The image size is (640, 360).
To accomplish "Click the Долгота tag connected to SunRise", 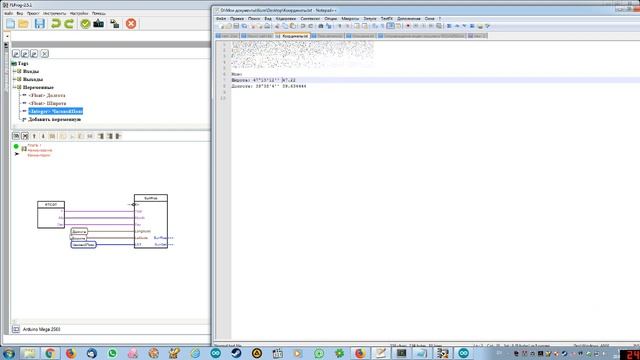I will coord(79,231).
